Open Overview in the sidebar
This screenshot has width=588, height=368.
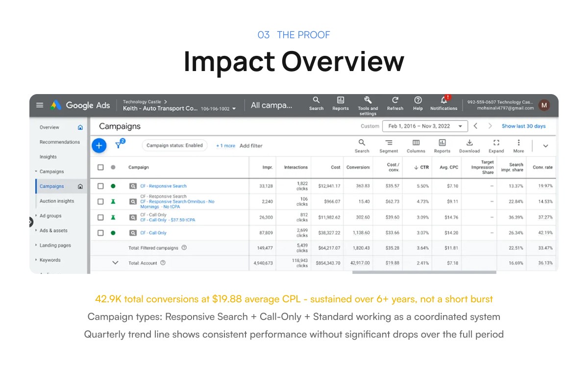(49, 127)
